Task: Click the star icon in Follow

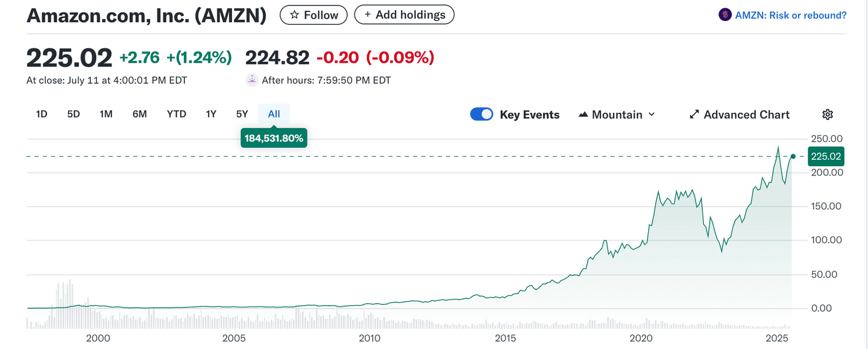Action: point(294,15)
